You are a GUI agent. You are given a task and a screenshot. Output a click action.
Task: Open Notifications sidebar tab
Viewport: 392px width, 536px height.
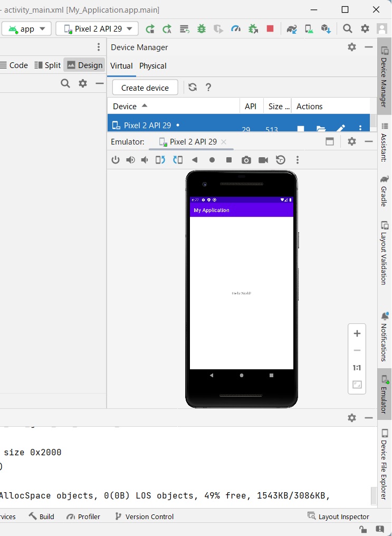coord(385,337)
